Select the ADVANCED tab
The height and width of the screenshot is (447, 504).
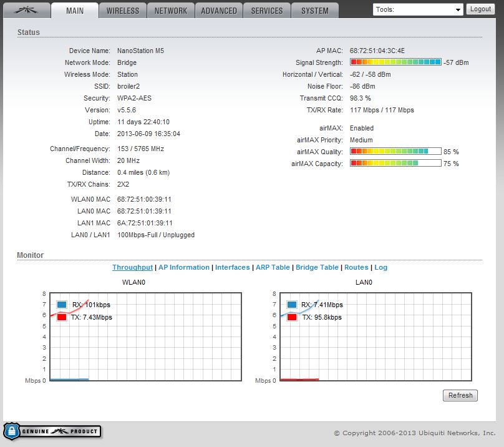point(219,11)
